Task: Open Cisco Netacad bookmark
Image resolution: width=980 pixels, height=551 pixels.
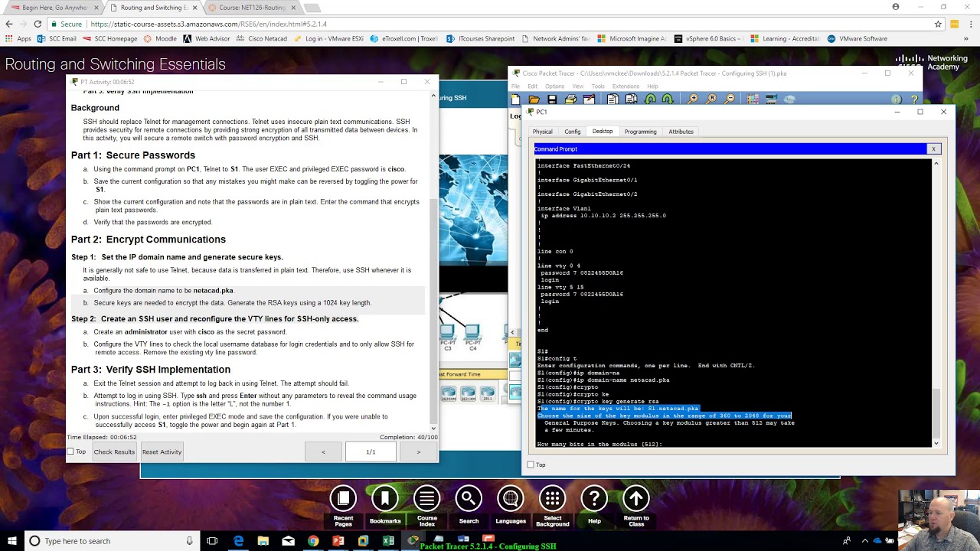Action: point(262,38)
